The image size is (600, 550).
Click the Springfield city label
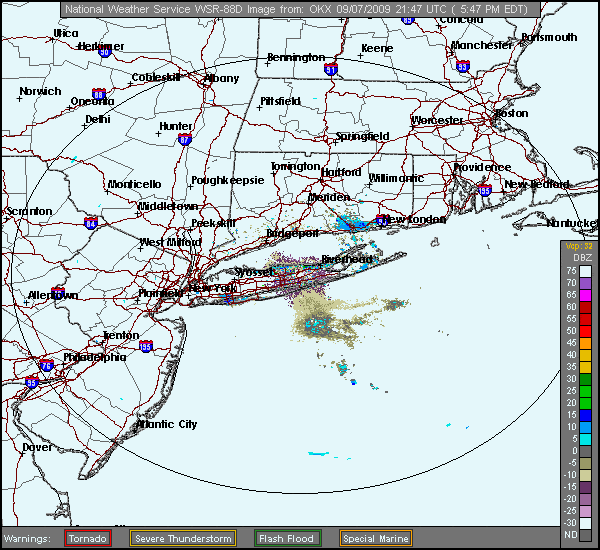[362, 136]
